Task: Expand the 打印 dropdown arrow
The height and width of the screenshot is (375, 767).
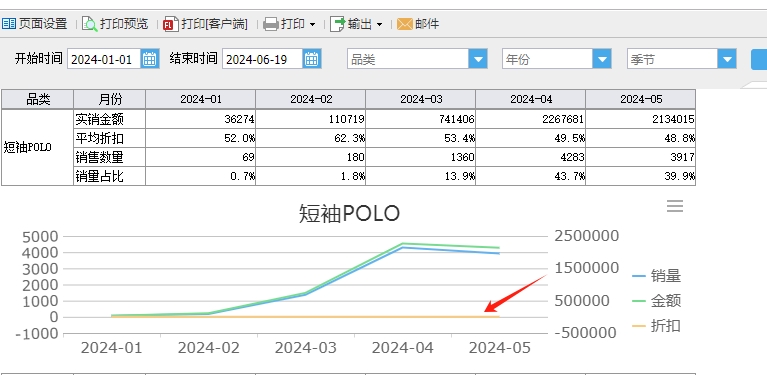Action: (x=312, y=24)
